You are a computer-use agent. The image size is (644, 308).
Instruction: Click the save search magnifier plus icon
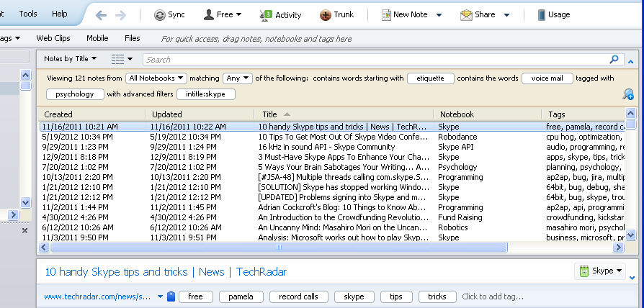point(628,94)
